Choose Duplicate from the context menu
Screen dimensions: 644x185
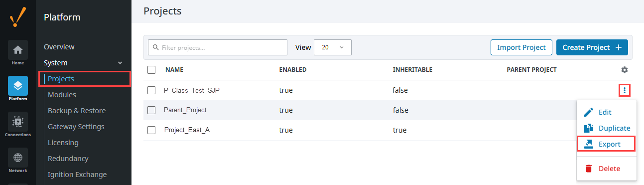click(x=607, y=128)
